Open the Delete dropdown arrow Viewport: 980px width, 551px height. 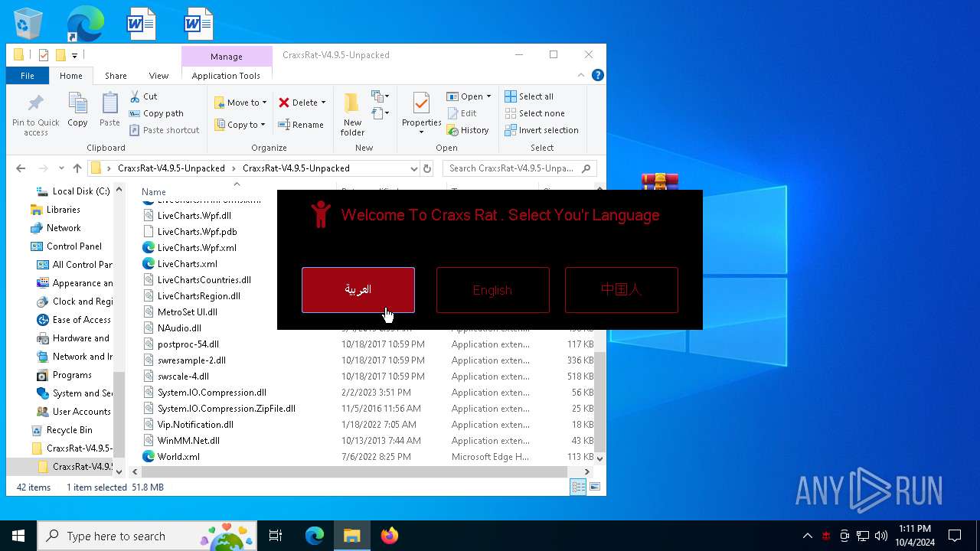323,103
